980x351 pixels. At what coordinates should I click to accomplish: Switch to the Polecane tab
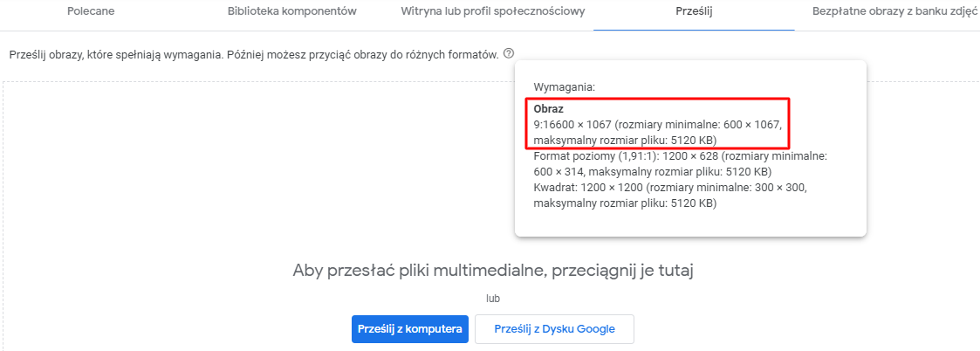tap(91, 11)
